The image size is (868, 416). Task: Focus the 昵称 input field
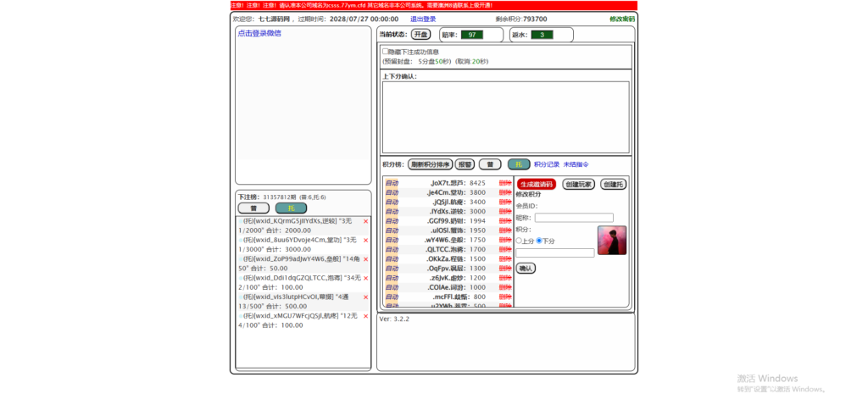[x=574, y=218]
